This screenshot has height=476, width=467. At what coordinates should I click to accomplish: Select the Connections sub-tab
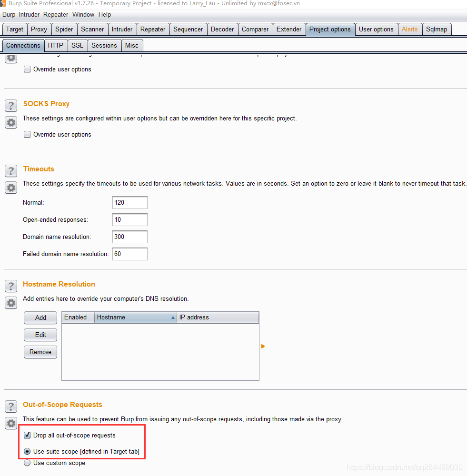tap(23, 45)
